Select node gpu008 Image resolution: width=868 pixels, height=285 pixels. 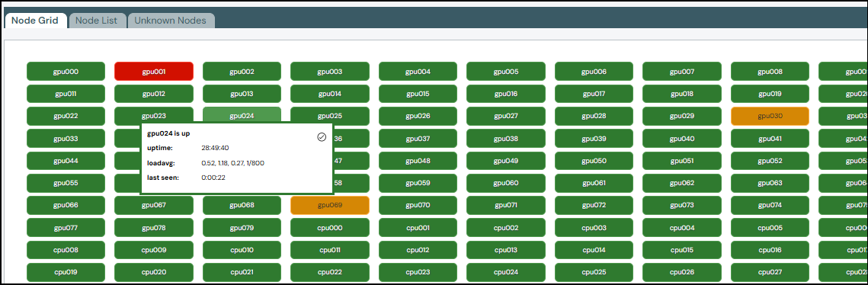point(770,72)
